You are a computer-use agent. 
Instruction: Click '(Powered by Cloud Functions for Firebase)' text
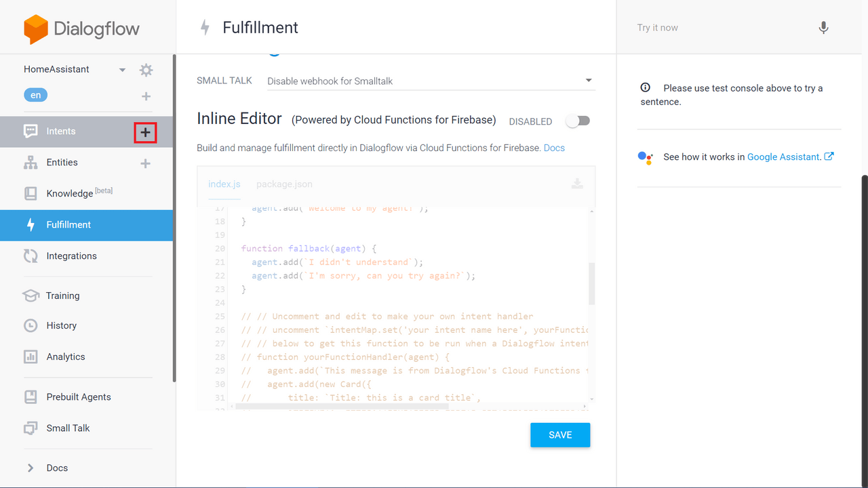click(394, 121)
